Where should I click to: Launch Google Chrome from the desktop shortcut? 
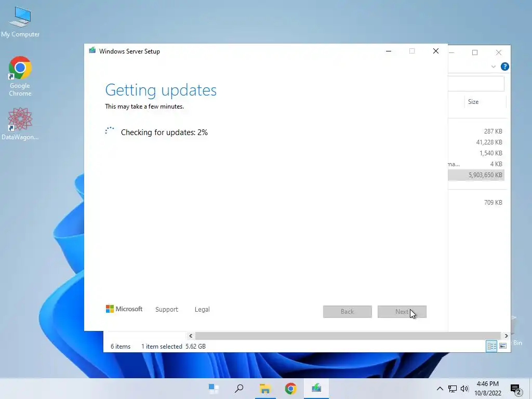[x=20, y=76]
